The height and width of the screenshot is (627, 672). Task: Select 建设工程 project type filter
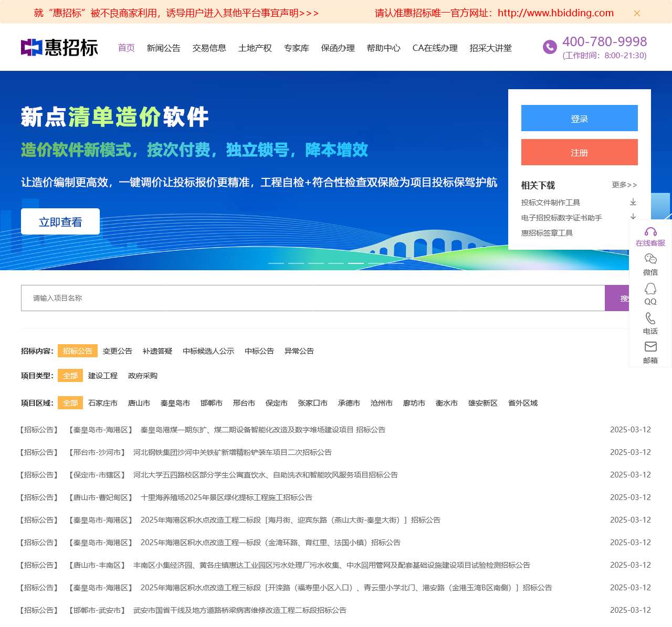pos(103,376)
